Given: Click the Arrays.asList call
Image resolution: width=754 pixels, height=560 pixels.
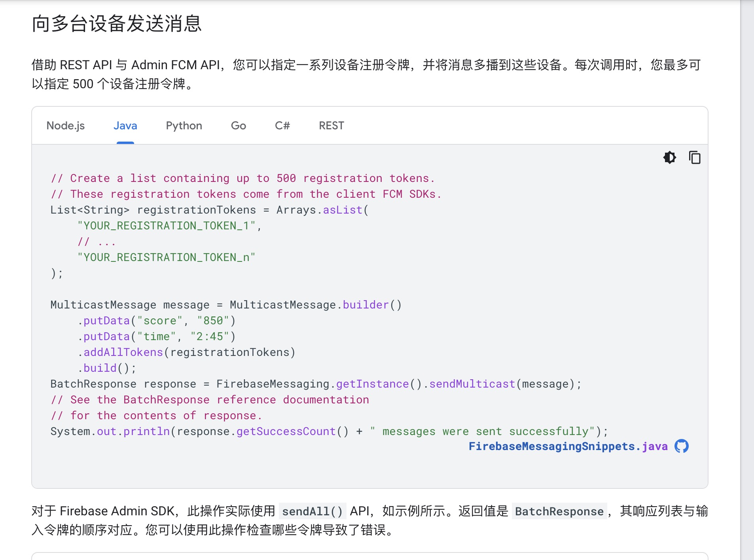Looking at the screenshot, I should [322, 210].
